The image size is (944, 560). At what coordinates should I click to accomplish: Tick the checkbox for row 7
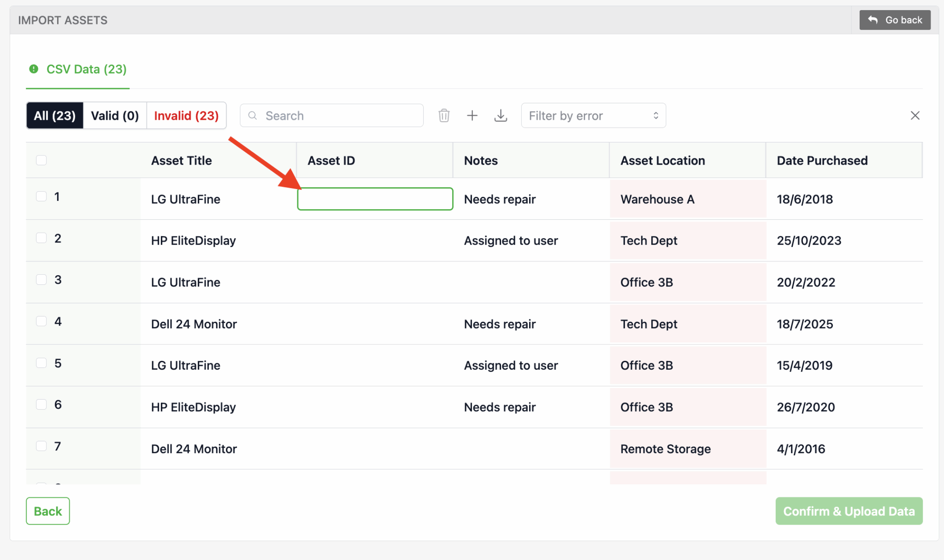point(41,446)
